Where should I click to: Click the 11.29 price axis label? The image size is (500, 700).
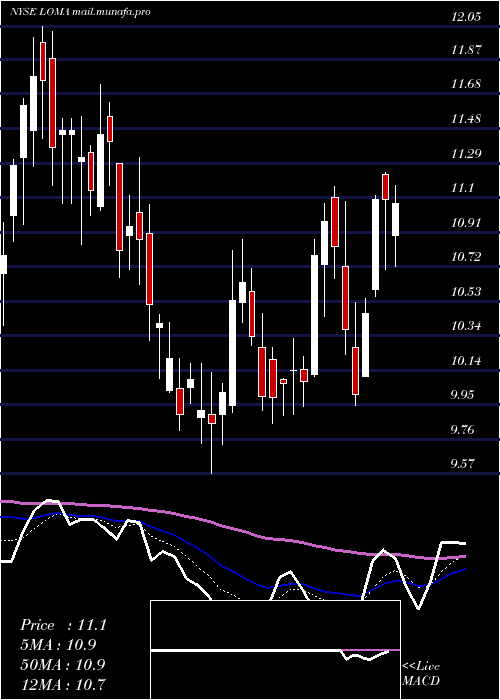(x=466, y=154)
